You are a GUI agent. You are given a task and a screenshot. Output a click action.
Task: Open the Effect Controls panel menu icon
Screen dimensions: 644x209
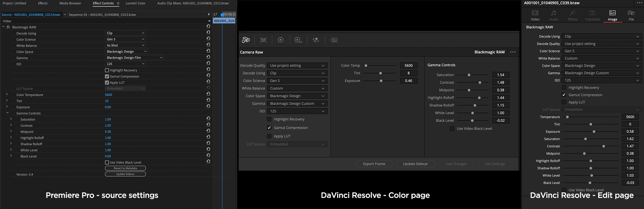pyautogui.click(x=118, y=3)
